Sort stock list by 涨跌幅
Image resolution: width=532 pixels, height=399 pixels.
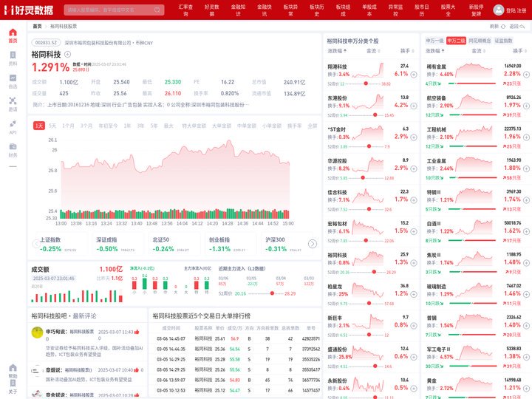[x=337, y=51]
